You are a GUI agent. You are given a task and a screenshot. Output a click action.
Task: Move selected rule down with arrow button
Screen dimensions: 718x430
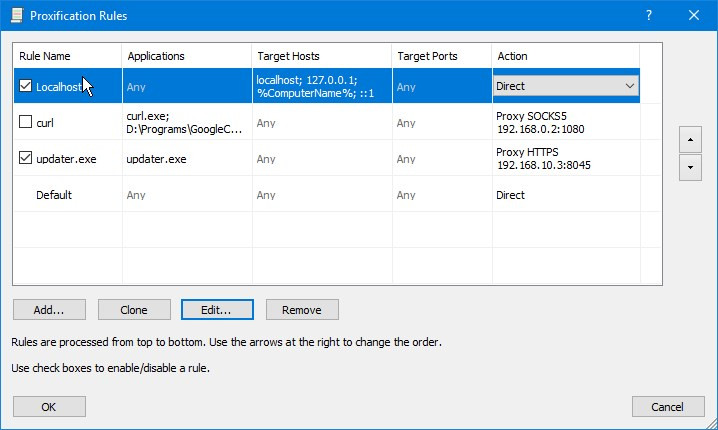pos(690,168)
